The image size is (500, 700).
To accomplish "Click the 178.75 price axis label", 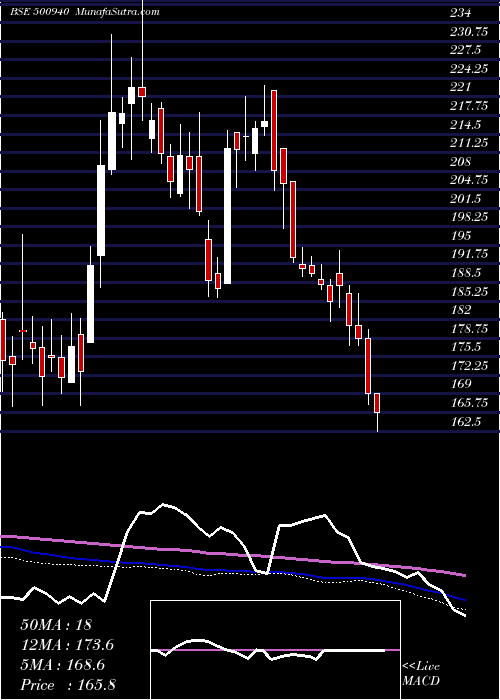I will [468, 329].
